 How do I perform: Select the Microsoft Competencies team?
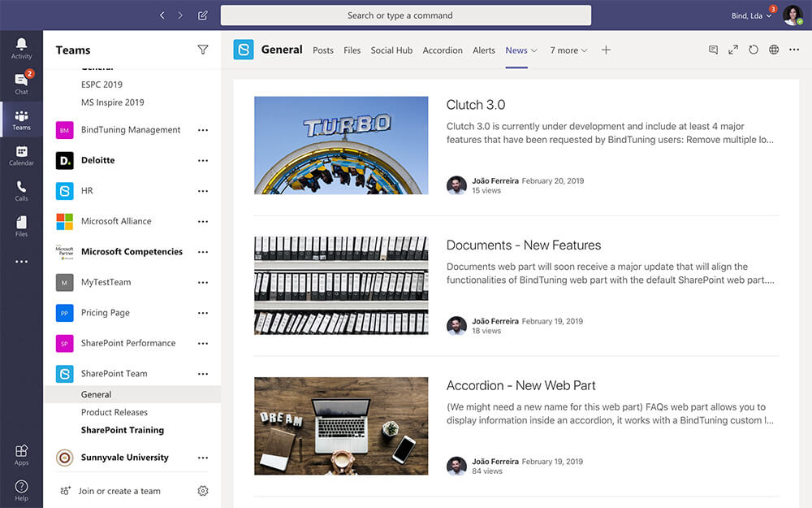point(132,251)
